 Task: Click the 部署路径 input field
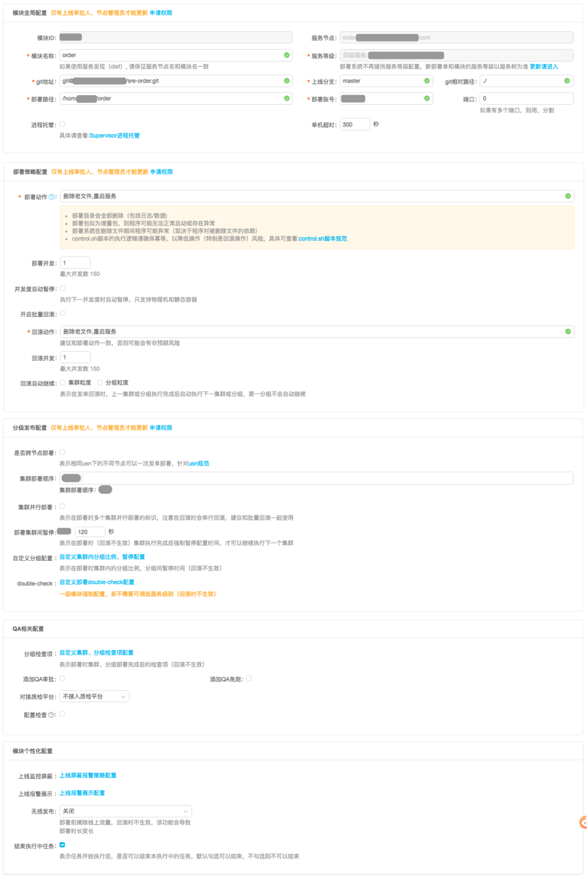176,98
